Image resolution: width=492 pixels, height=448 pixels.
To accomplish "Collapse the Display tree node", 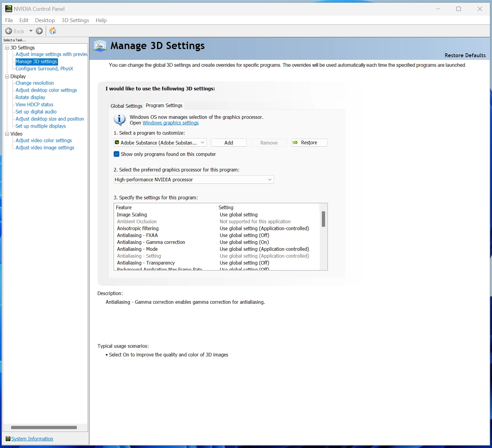I will (x=7, y=76).
